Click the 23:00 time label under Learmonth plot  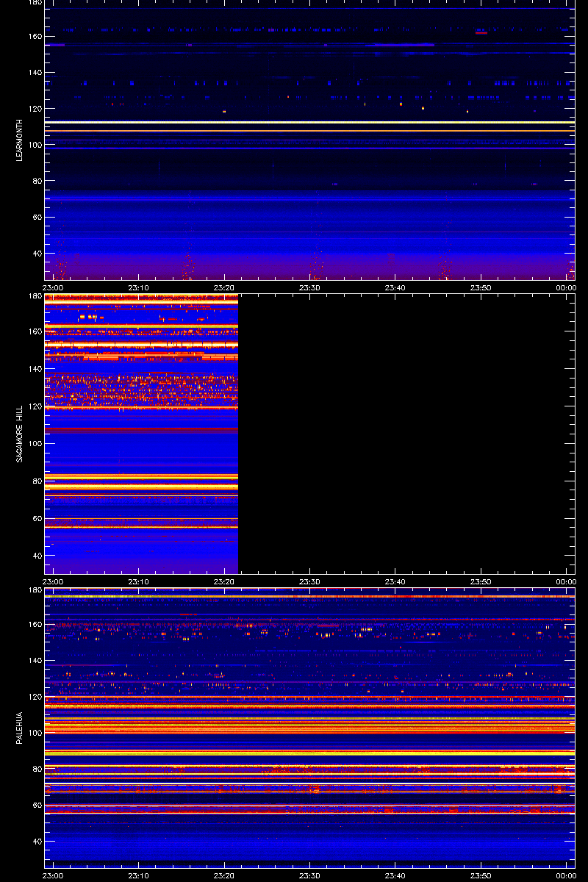click(x=53, y=288)
